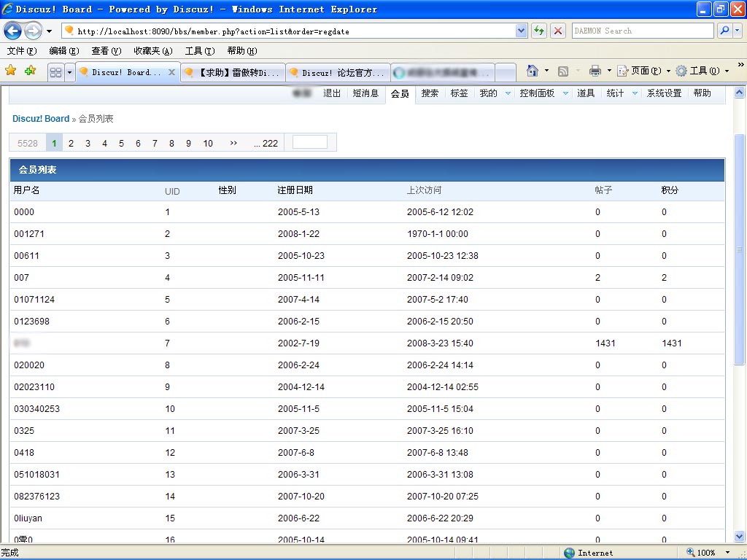Sort by UID column header
The height and width of the screenshot is (560, 747).
tap(172, 192)
